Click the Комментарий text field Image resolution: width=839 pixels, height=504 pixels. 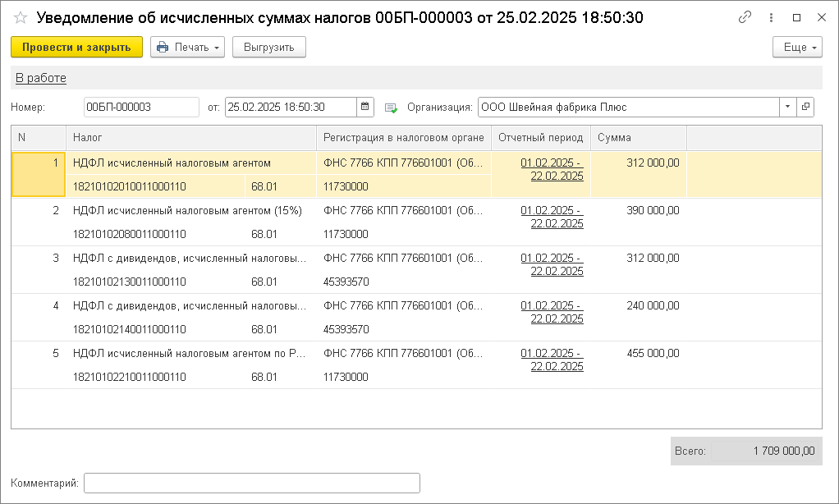251,483
